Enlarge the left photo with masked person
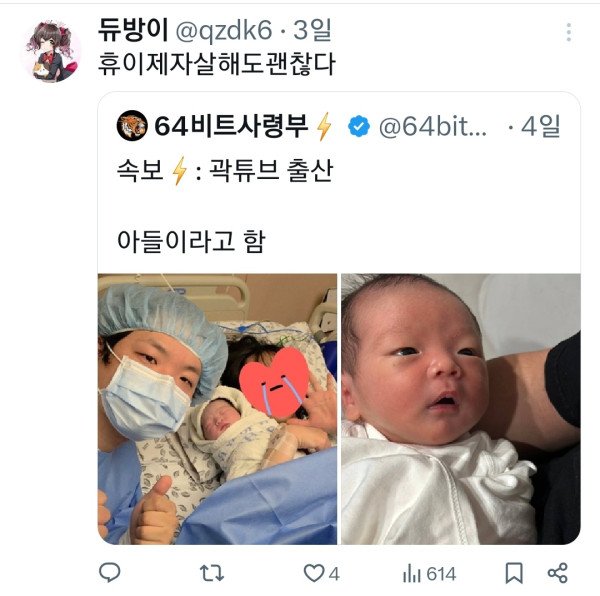The width and height of the screenshot is (600, 596). [x=218, y=408]
